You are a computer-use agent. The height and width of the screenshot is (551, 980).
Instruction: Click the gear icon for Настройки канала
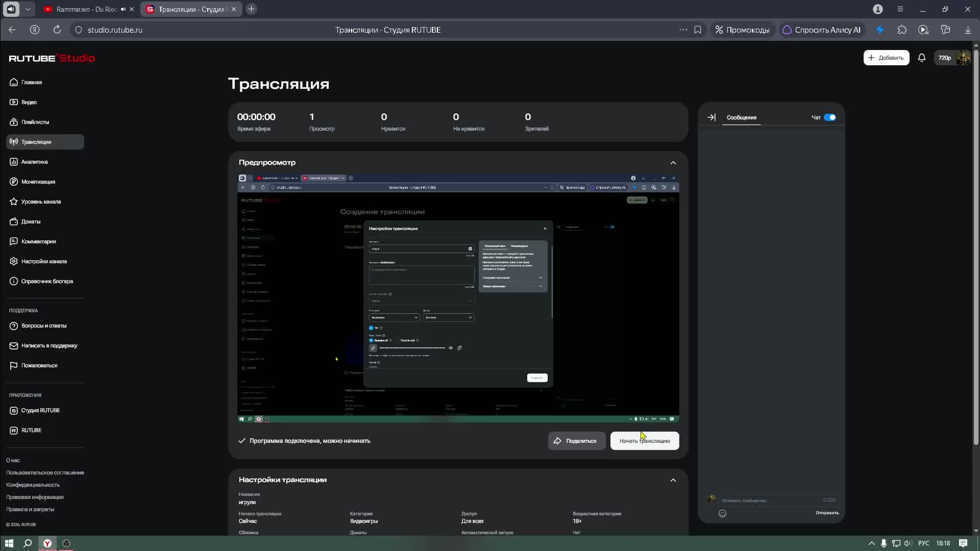pyautogui.click(x=14, y=261)
